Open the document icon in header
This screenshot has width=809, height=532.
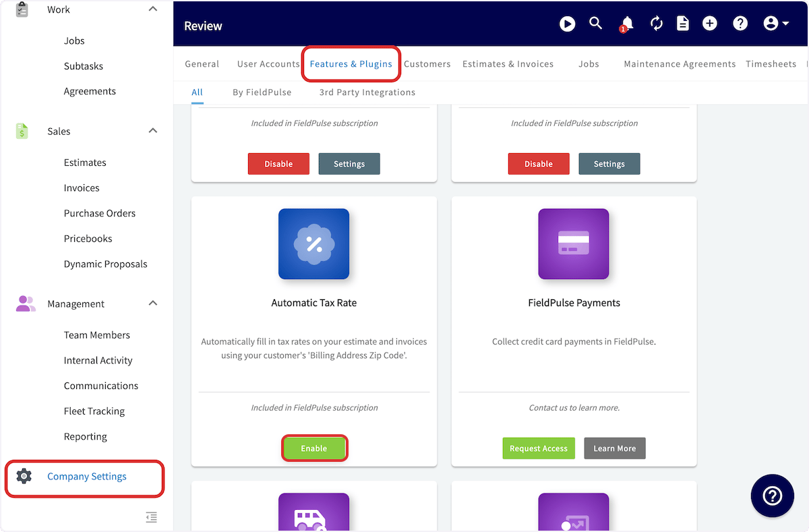[x=683, y=24]
